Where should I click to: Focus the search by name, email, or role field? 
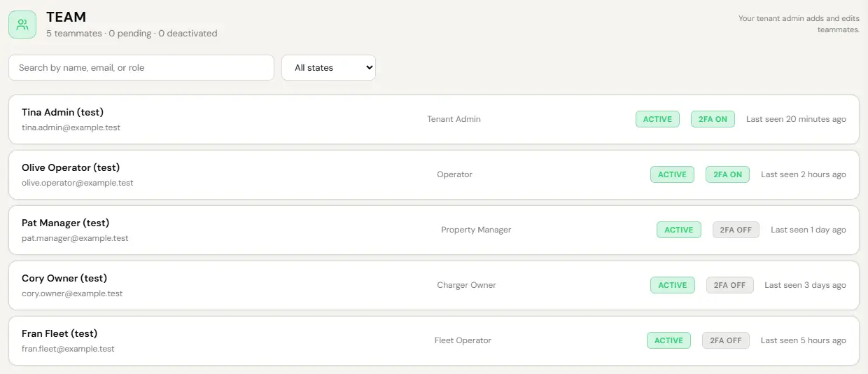(141, 68)
